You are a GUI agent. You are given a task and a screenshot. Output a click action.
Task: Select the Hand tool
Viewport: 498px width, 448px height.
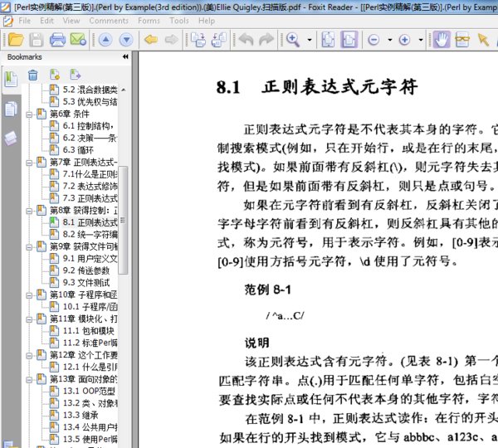(442, 40)
